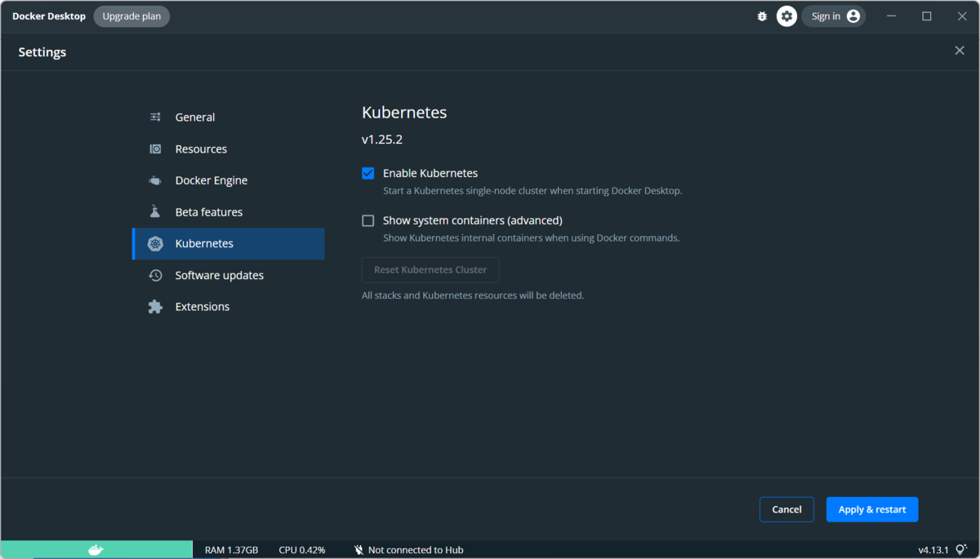Select the Kubernetes settings tab
Image resolution: width=980 pixels, height=559 pixels.
[x=228, y=244]
